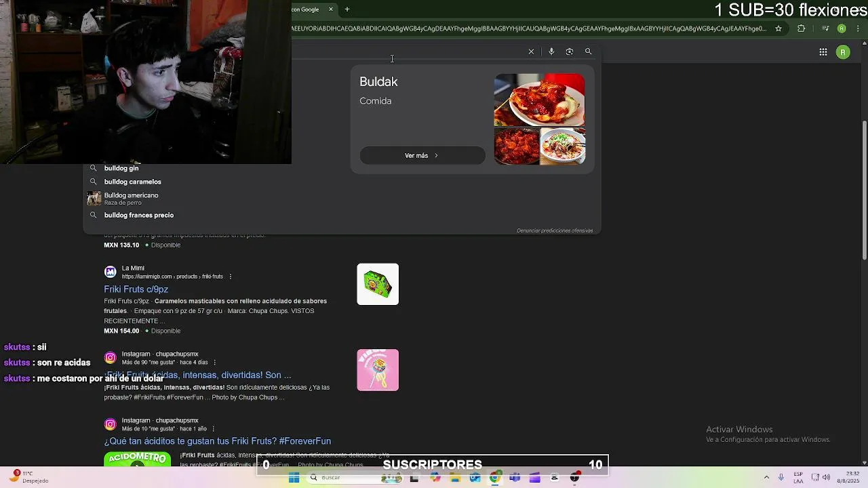The image size is (868, 488).
Task: Clear the Google search box text
Action: [531, 52]
